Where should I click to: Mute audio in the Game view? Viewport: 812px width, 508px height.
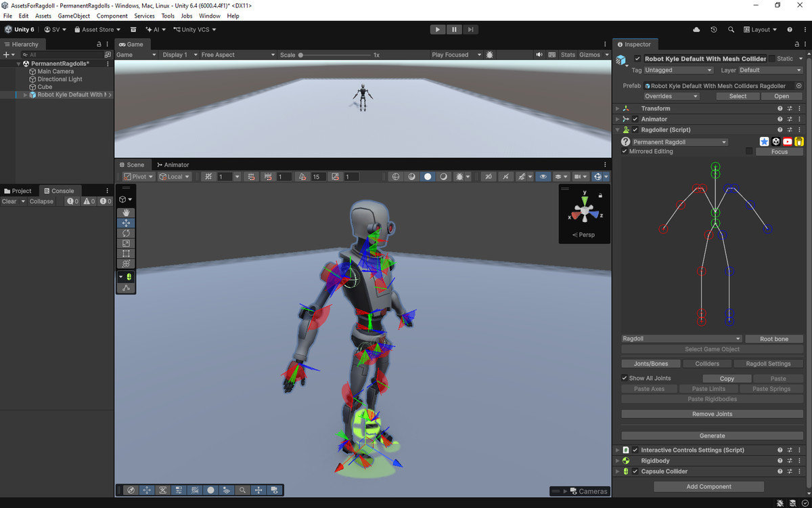pyautogui.click(x=539, y=55)
